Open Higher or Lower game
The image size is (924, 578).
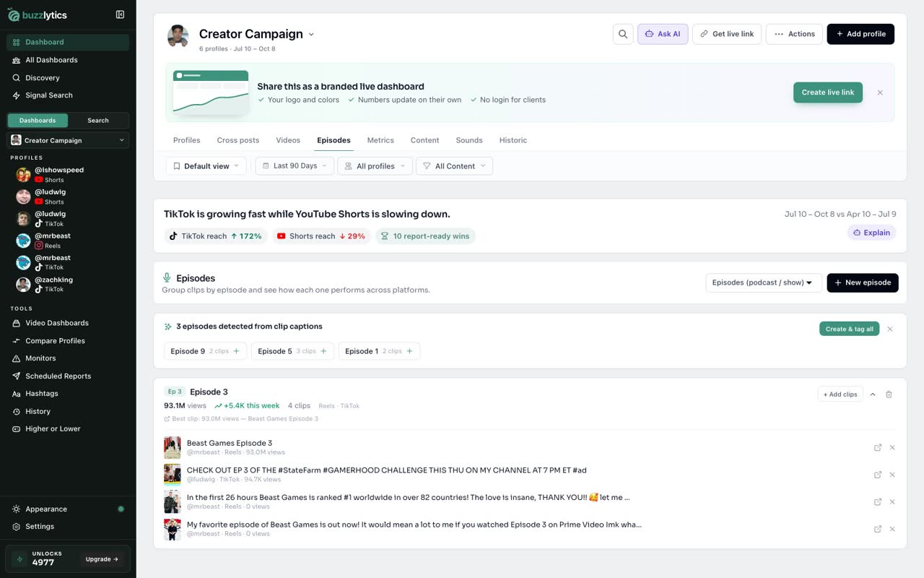68,428
